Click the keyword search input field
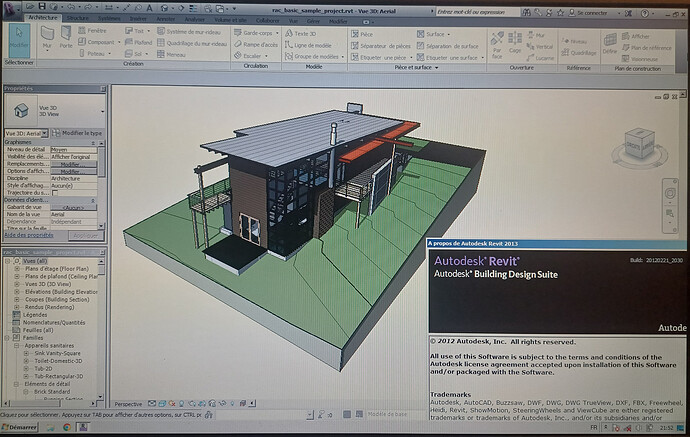Viewport: 690px width, 437px height. [x=477, y=12]
